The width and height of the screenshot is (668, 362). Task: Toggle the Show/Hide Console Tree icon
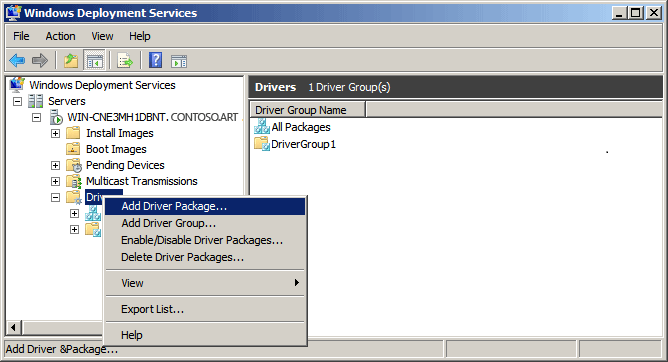click(x=94, y=61)
